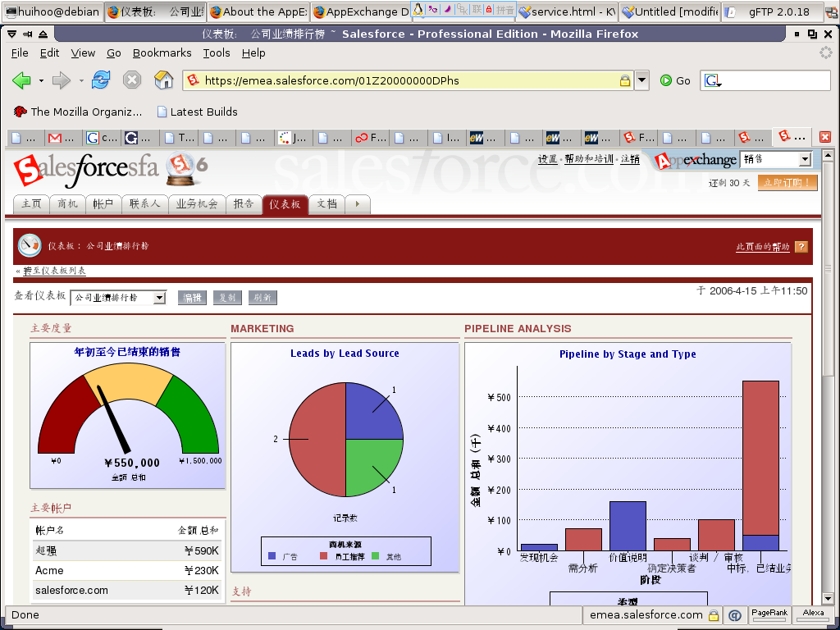The image size is (840, 630).
Task: Open the Help menu
Action: point(253,53)
